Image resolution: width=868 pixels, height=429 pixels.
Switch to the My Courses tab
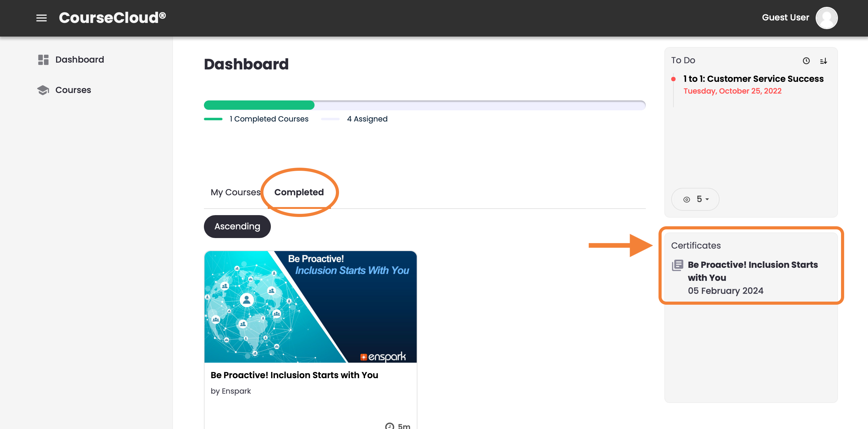click(x=235, y=192)
